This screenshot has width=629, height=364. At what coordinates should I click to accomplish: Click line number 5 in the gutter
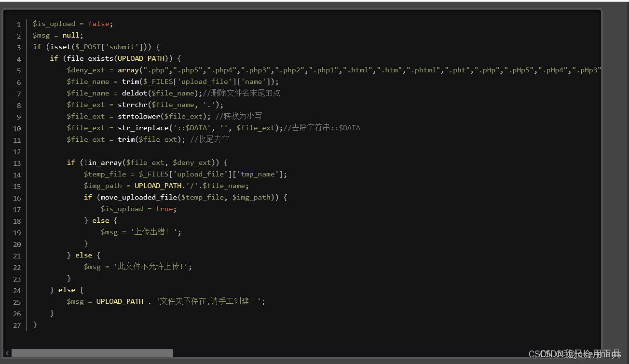[18, 70]
